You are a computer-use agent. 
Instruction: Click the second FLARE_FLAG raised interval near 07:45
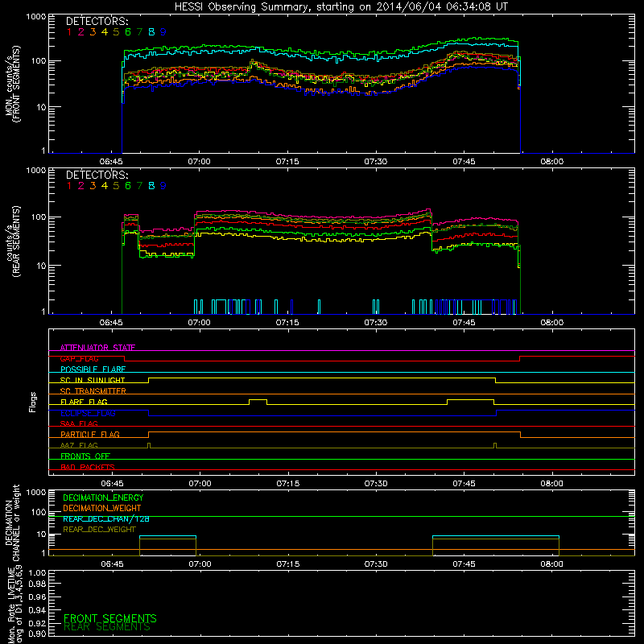(x=470, y=402)
